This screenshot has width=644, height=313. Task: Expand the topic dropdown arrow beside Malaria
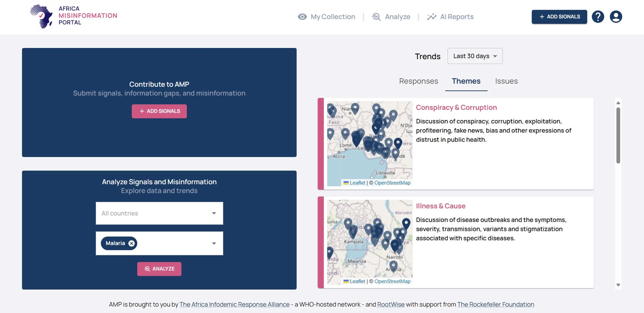pyautogui.click(x=214, y=243)
